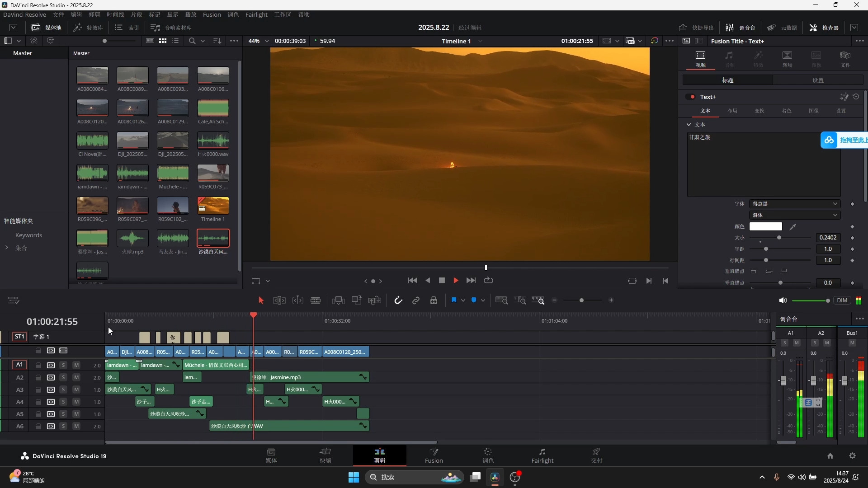This screenshot has width=868, height=488.
Task: Select the trim edit mode tool
Action: coord(279,300)
